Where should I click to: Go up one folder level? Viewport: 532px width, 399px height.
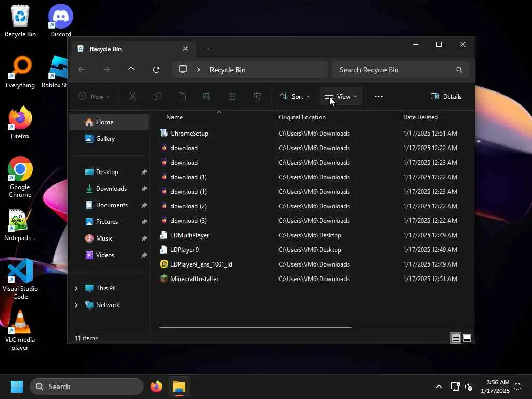coord(131,70)
